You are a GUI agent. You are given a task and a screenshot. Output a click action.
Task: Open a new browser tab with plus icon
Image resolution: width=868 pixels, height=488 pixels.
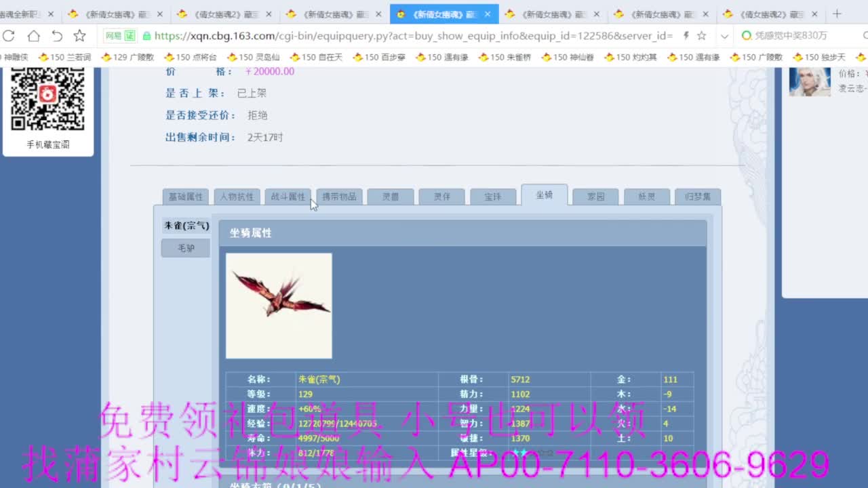[837, 14]
